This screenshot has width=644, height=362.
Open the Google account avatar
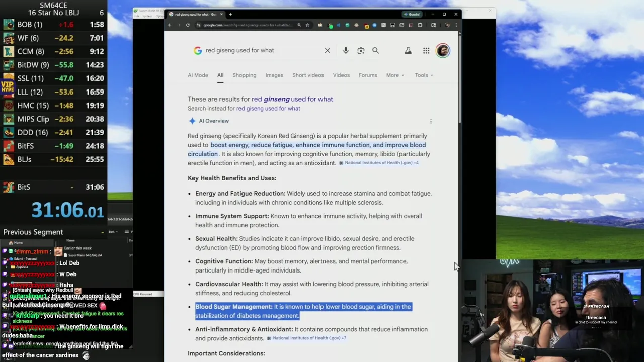(443, 50)
